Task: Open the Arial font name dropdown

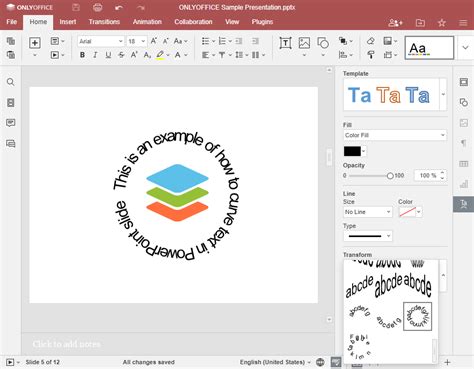Action: point(120,41)
